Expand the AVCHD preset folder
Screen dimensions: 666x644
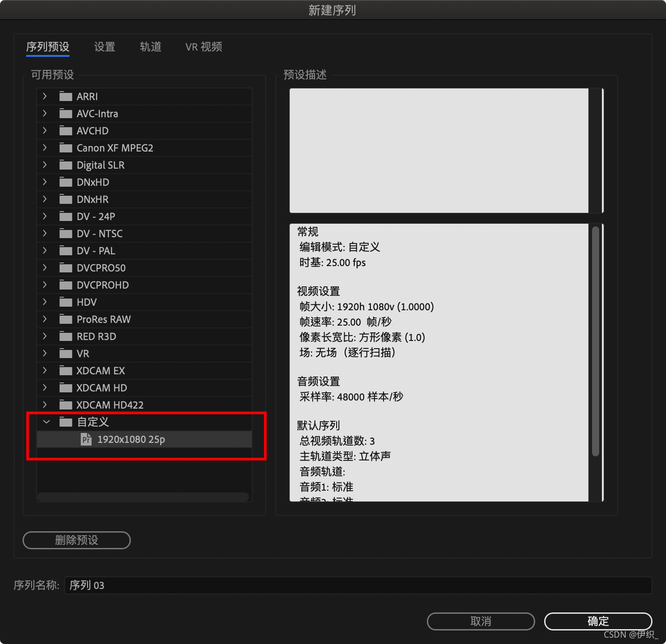45,130
